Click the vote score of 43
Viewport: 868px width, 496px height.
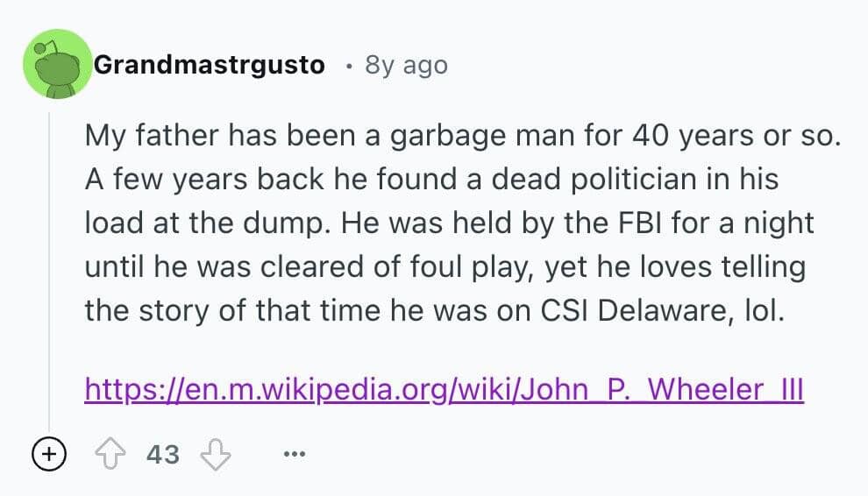click(162, 454)
